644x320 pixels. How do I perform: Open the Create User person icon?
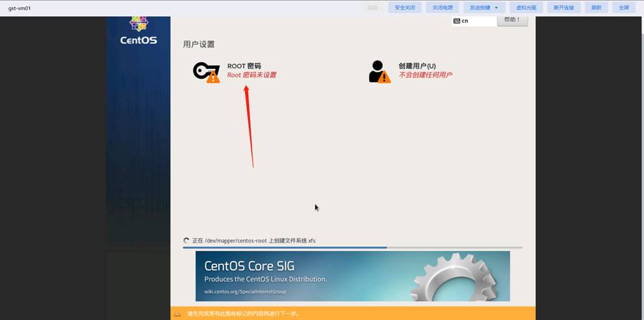[379, 72]
